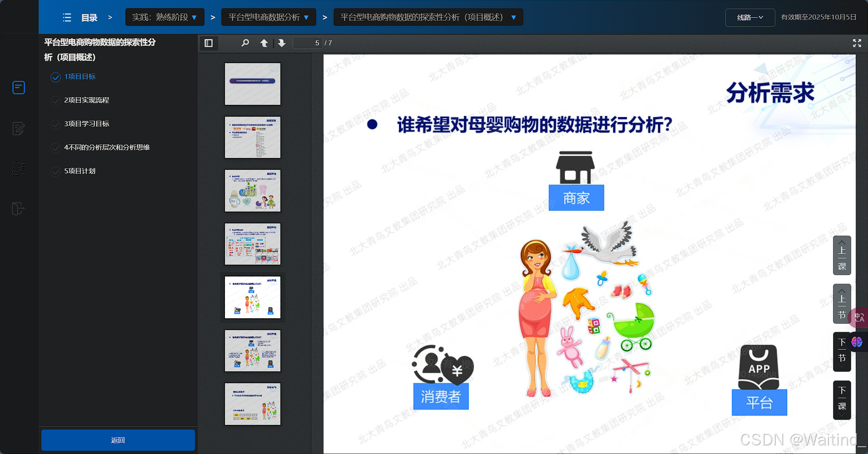Image resolution: width=868 pixels, height=454 pixels.
Task: Select 4不同的分析层次和分析思维 section
Action: coord(107,148)
